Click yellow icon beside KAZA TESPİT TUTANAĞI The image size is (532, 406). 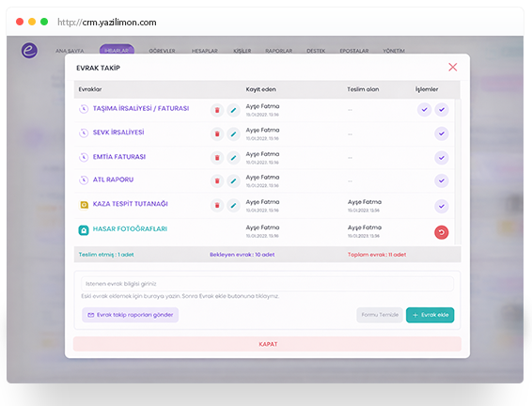[84, 205]
